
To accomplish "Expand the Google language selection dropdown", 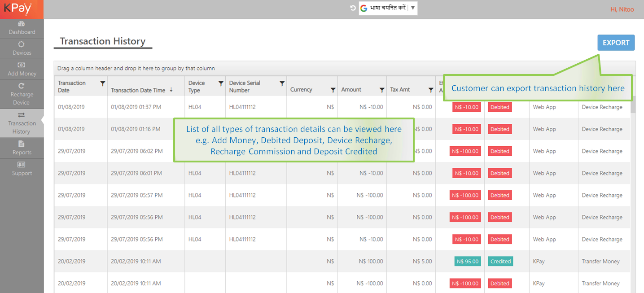I will [412, 8].
